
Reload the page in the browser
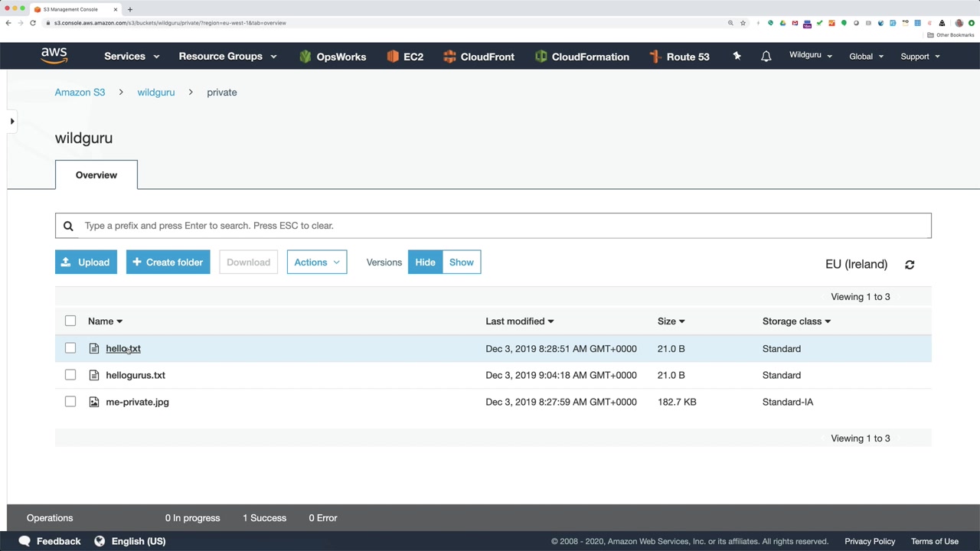pos(33,23)
